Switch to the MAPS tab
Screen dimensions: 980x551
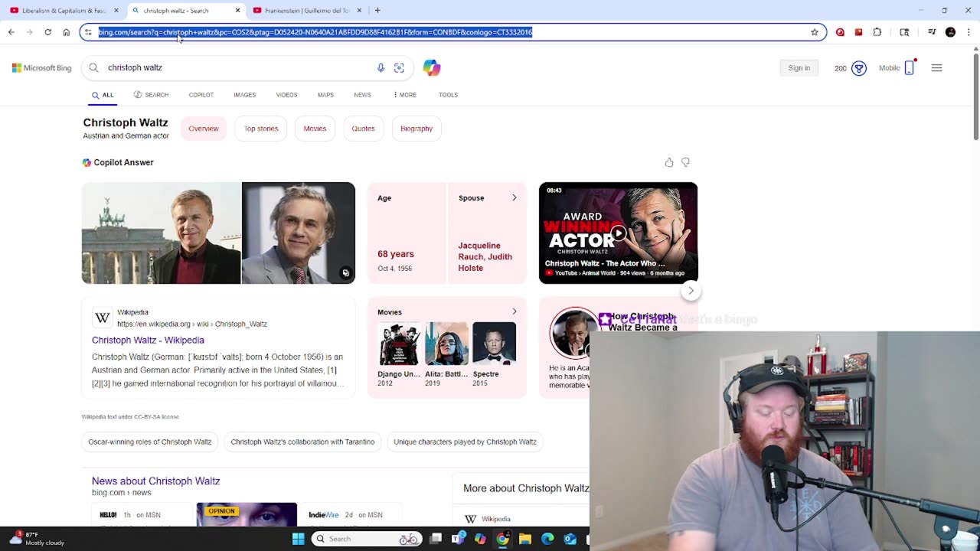(x=325, y=95)
